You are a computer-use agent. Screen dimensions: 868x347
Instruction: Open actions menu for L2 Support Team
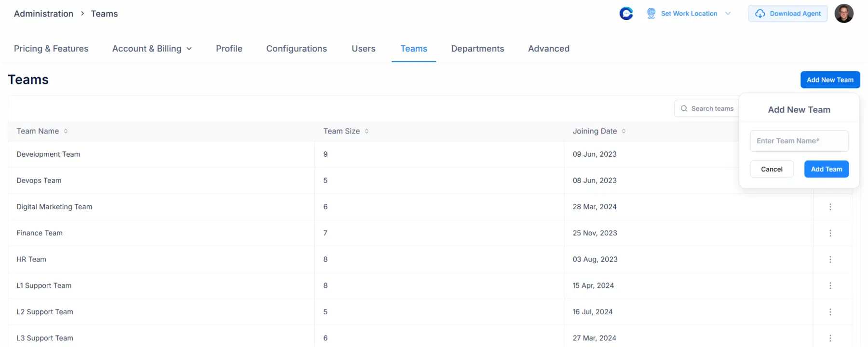pyautogui.click(x=830, y=312)
